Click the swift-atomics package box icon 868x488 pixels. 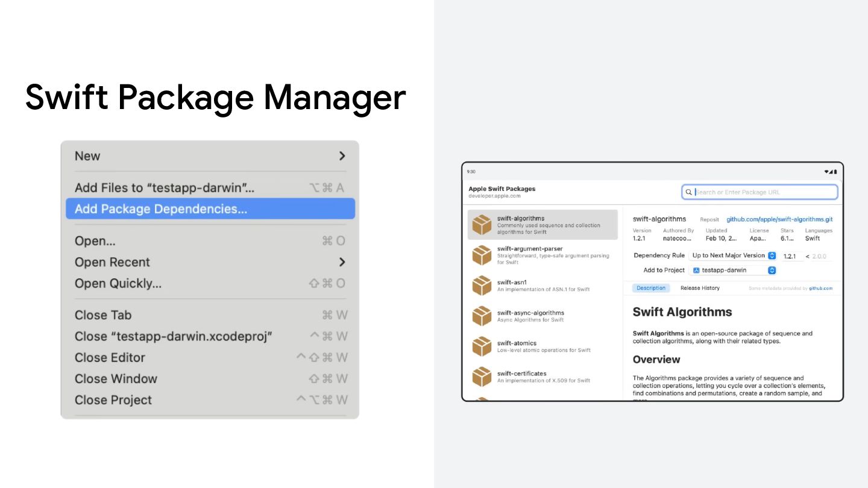[x=482, y=346]
